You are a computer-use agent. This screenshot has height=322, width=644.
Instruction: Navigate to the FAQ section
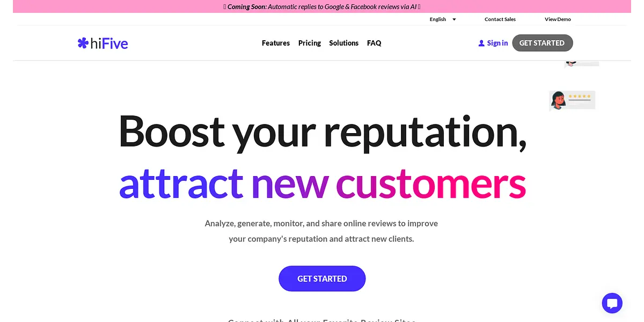click(x=374, y=43)
